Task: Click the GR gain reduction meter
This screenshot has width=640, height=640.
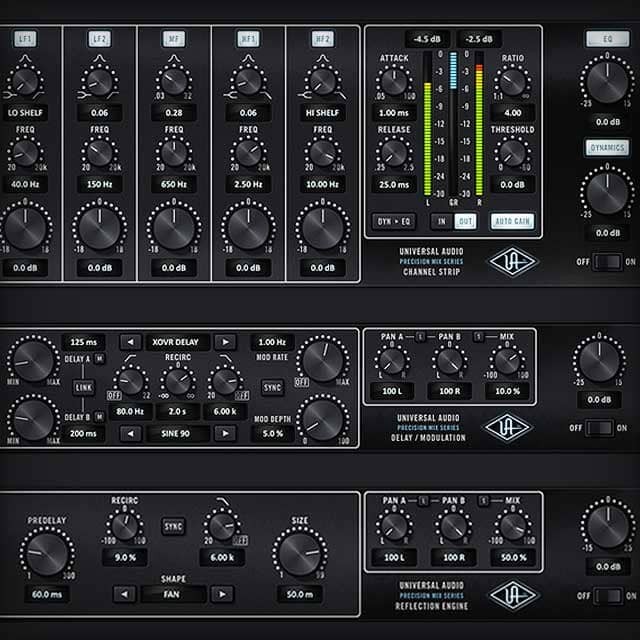Action: pyautogui.click(x=453, y=124)
